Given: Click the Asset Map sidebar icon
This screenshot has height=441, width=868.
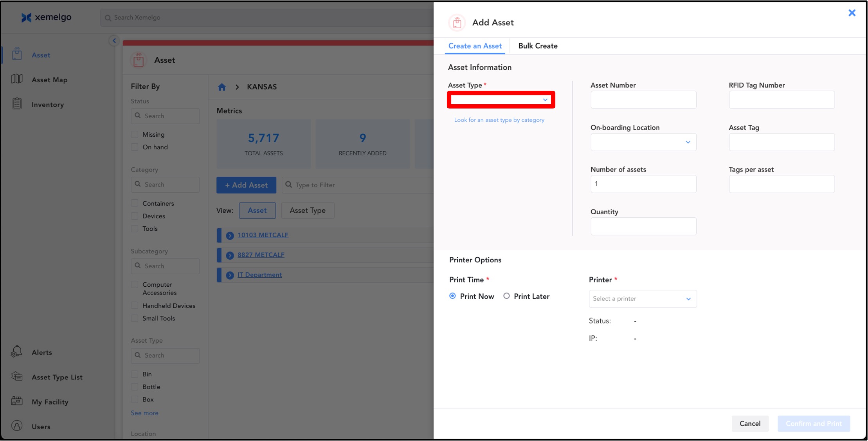Looking at the screenshot, I should tap(17, 79).
